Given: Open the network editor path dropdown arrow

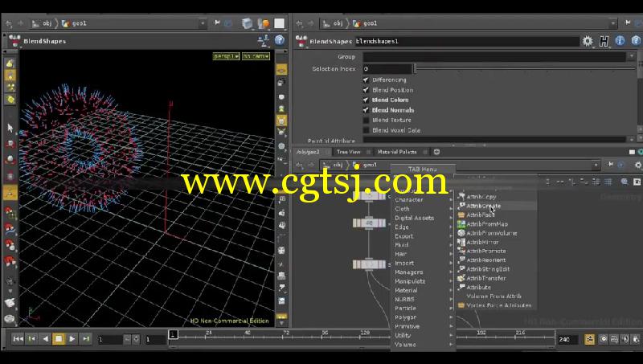Looking at the screenshot, I should coord(596,165).
